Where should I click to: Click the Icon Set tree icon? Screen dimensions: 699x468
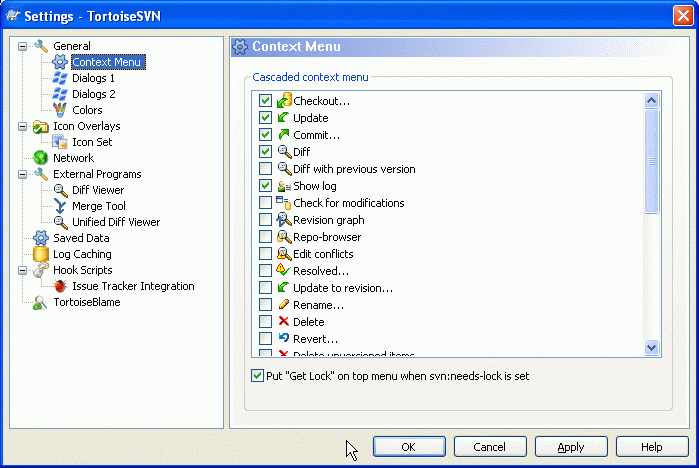[x=60, y=142]
